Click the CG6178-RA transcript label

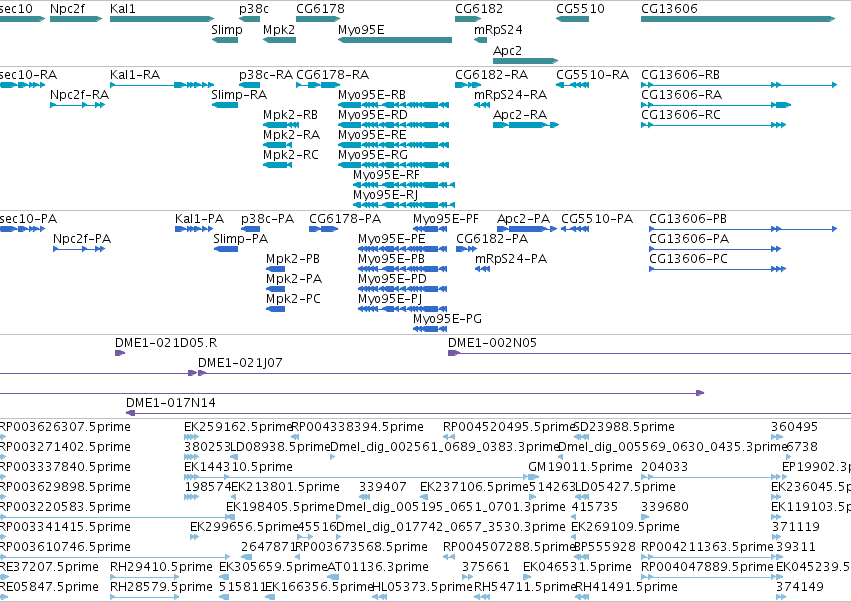point(333,75)
